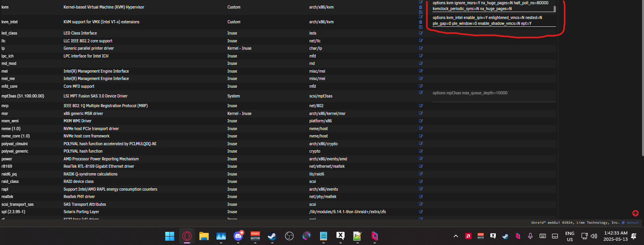Click inside the kvm options text field

(x=491, y=6)
